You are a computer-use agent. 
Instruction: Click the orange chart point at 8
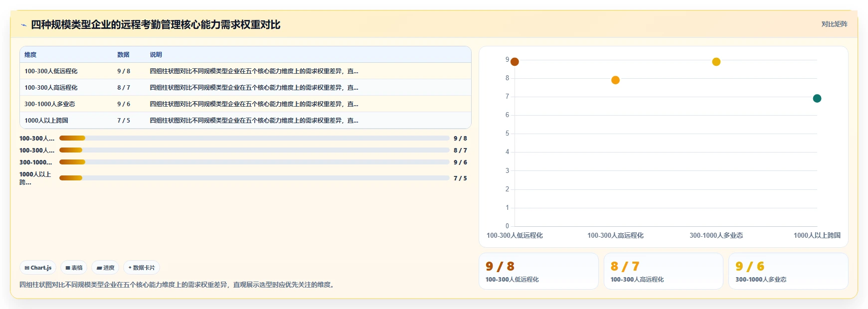[x=615, y=80]
